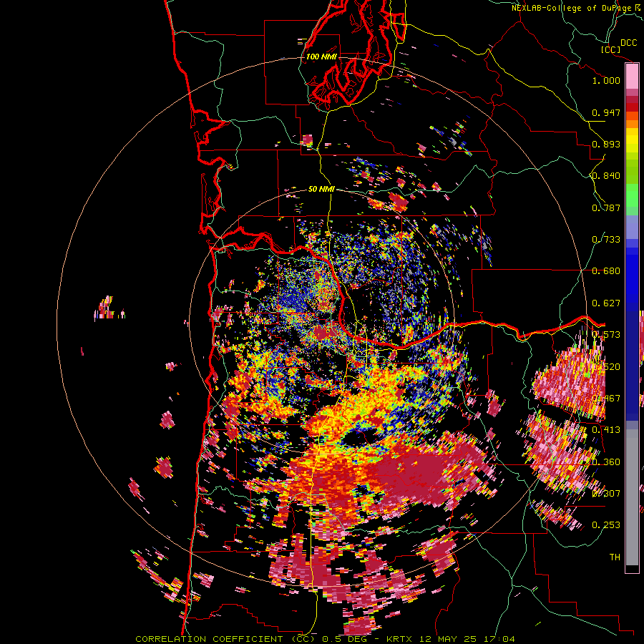Viewport: 644px width, 644px height.
Task: Pick the light pink color bar segment at 1.000
Action: pos(632,77)
